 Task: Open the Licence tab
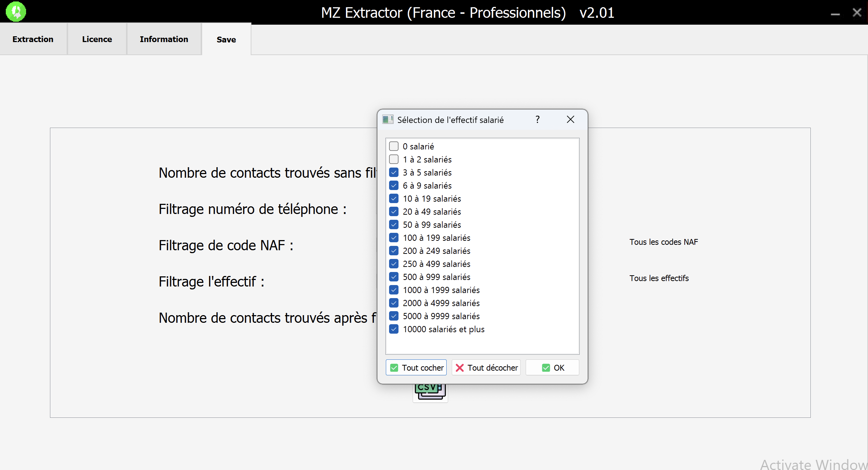click(x=97, y=39)
